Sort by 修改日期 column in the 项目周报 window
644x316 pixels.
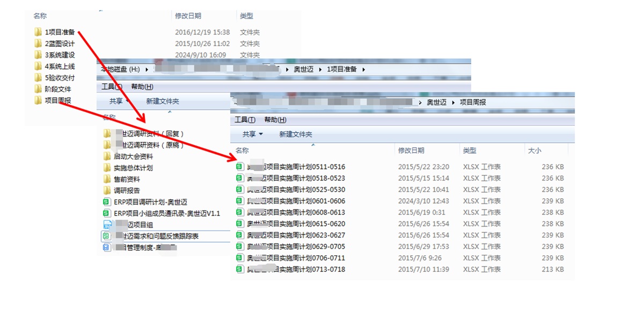(x=411, y=150)
